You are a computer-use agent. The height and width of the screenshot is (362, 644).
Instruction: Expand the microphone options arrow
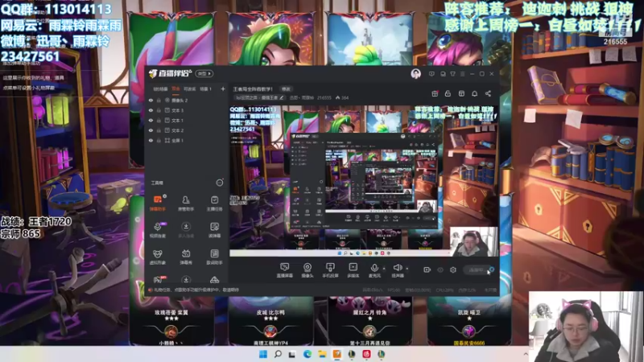pyautogui.click(x=384, y=269)
